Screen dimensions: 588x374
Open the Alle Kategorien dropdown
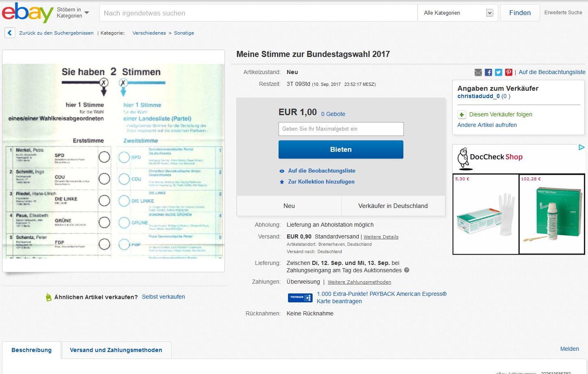click(457, 13)
